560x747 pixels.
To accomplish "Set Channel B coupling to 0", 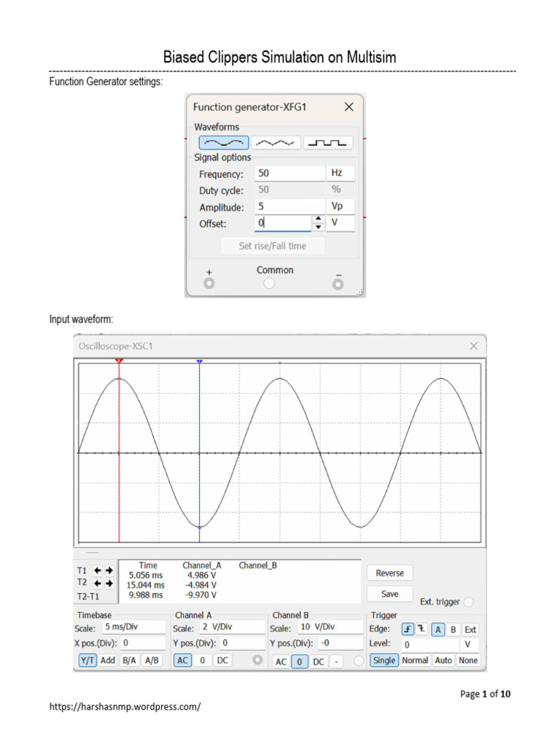I will tap(300, 662).
